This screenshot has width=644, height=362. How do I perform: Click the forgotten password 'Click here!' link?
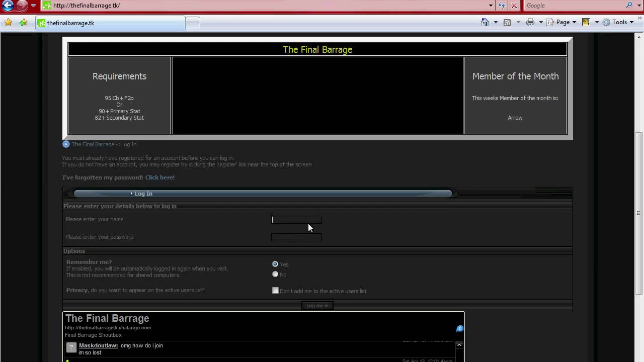tap(159, 177)
